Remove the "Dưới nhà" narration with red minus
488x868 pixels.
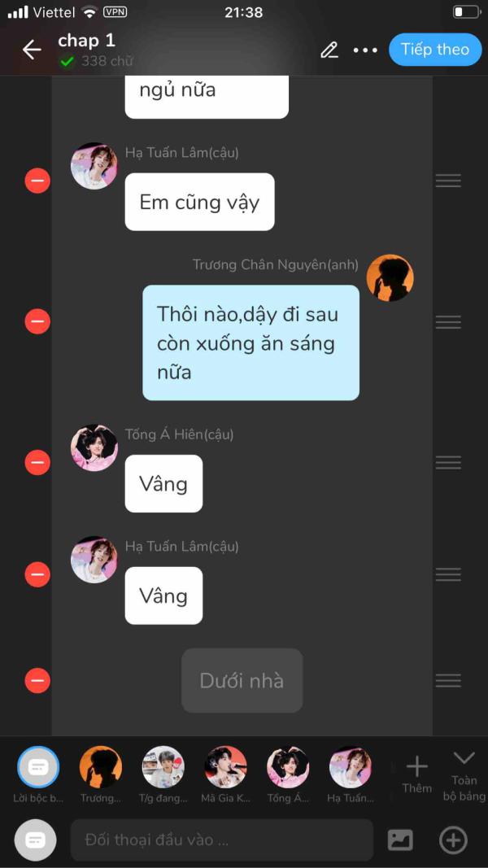point(37,681)
